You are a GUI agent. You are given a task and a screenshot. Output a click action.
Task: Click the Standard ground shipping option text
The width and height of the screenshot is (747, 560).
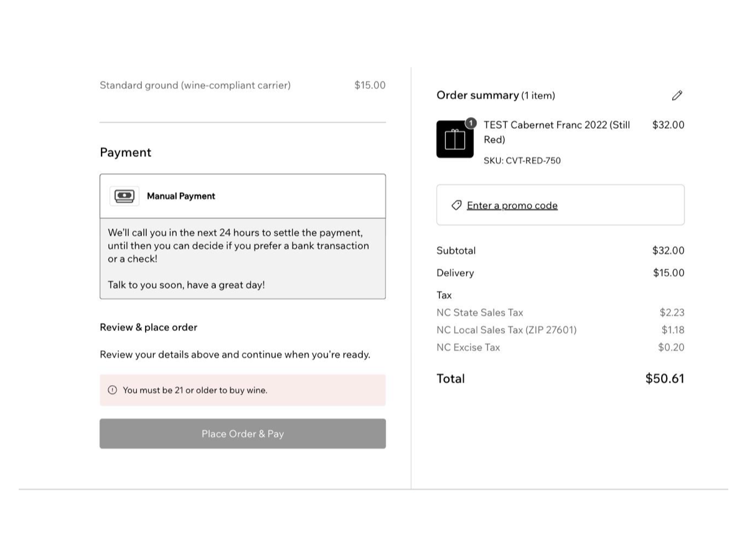tap(195, 85)
